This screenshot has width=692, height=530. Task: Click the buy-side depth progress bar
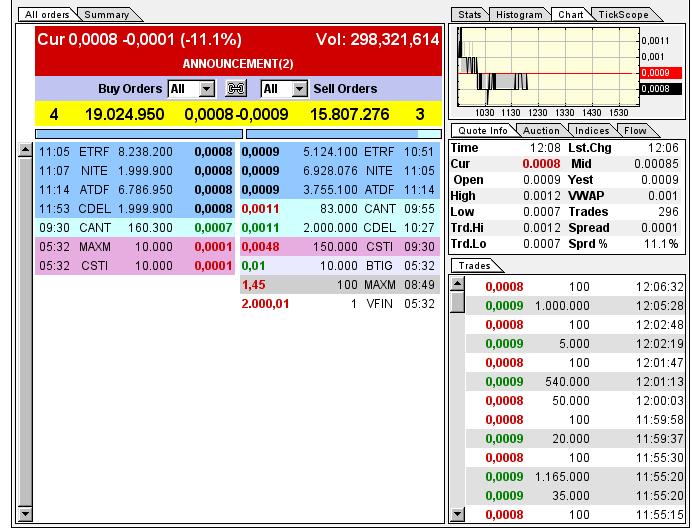click(x=138, y=133)
